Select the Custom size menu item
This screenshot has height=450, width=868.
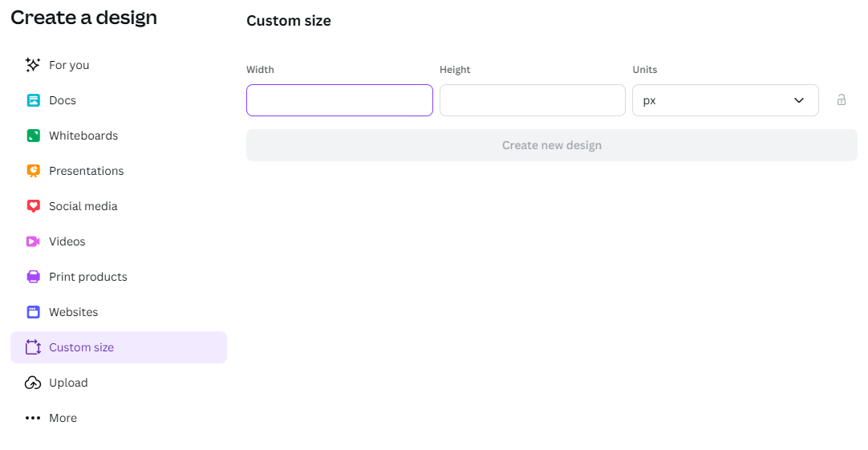[x=119, y=347]
